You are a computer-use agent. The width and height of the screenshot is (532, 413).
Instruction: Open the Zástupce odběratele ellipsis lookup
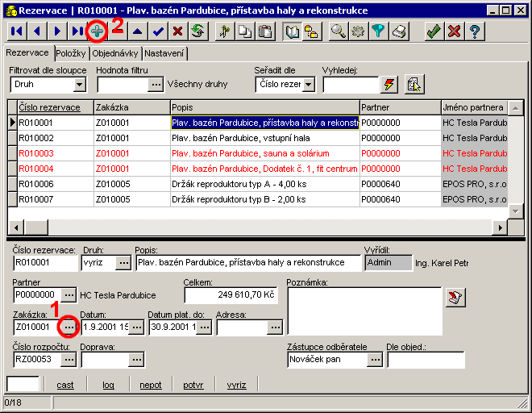[374, 360]
